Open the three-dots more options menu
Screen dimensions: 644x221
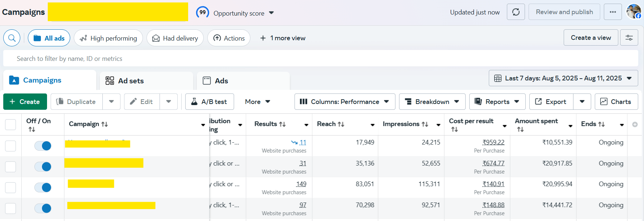(613, 12)
